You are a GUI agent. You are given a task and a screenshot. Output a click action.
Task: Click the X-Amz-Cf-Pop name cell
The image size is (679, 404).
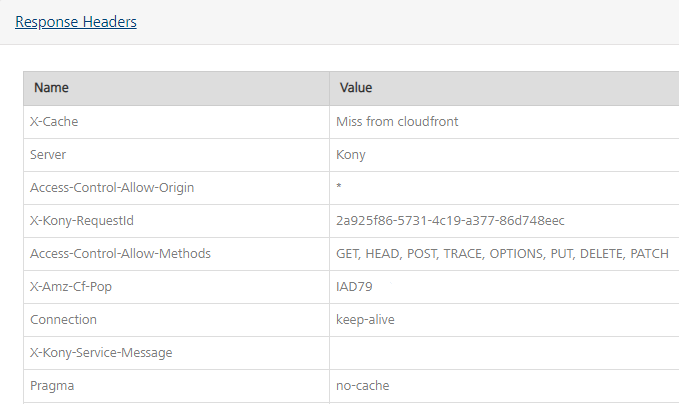(176, 287)
